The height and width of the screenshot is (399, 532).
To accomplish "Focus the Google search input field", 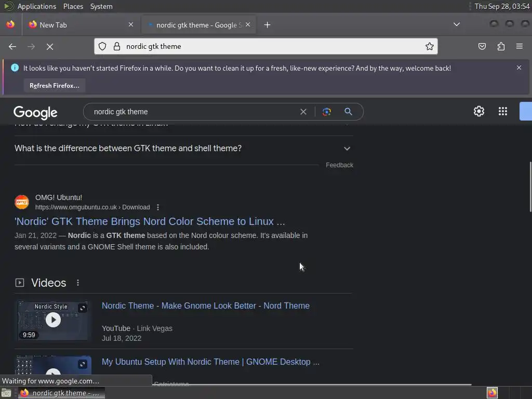I will tap(193, 112).
